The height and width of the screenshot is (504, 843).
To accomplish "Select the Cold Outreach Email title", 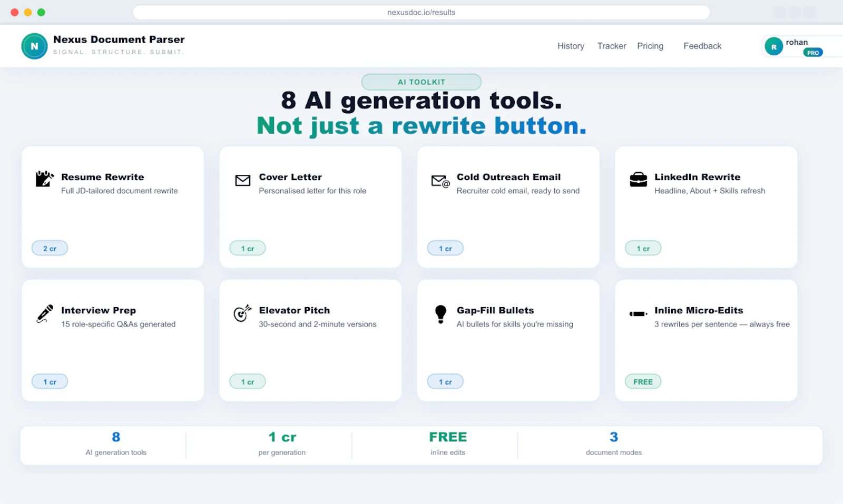I will 508,177.
